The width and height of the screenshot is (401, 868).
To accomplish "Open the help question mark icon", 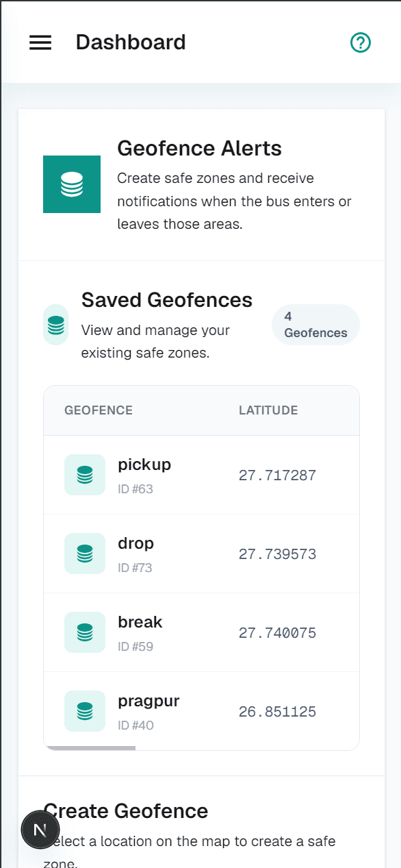I will (x=360, y=42).
